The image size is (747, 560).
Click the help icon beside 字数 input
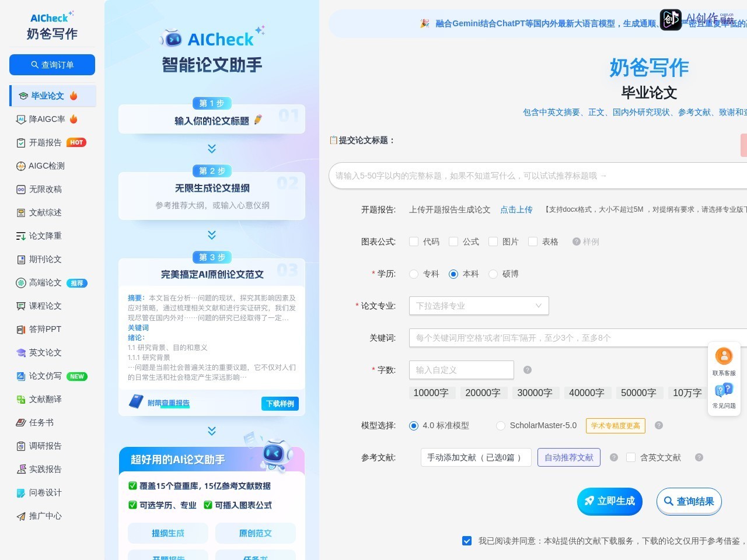tap(528, 370)
